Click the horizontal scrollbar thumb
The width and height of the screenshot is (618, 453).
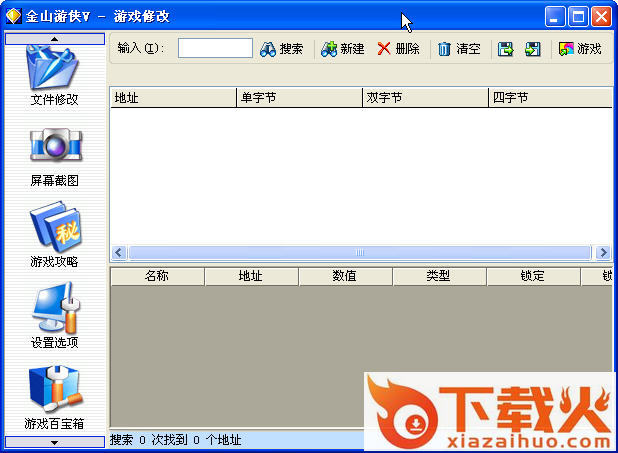point(360,252)
